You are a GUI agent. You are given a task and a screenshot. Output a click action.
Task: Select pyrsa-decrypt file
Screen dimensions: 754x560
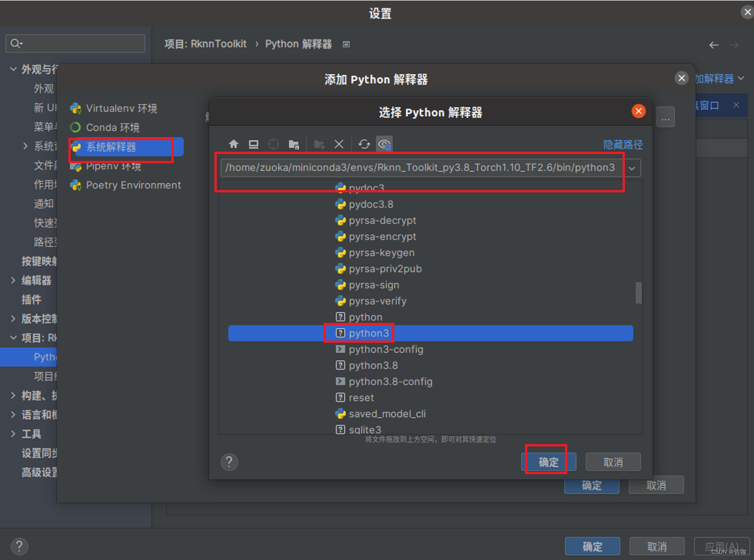[x=375, y=221]
